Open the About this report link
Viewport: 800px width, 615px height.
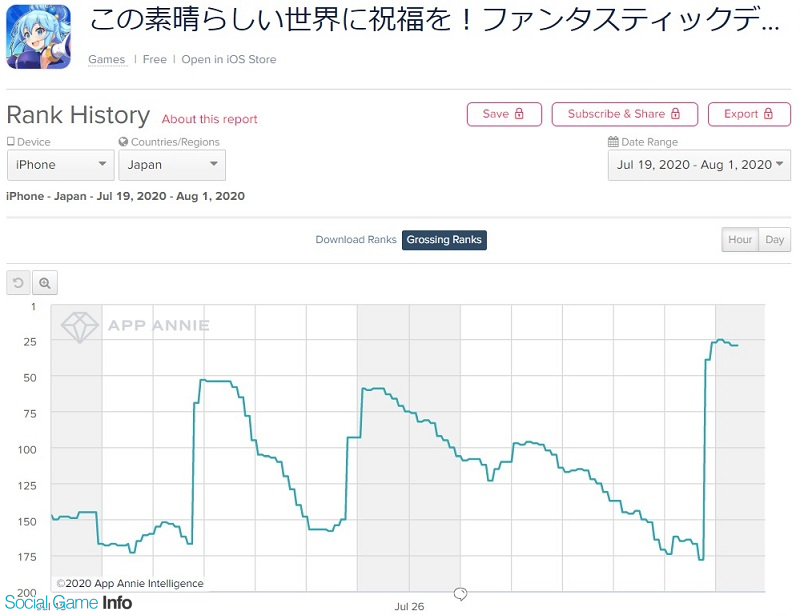pyautogui.click(x=210, y=119)
